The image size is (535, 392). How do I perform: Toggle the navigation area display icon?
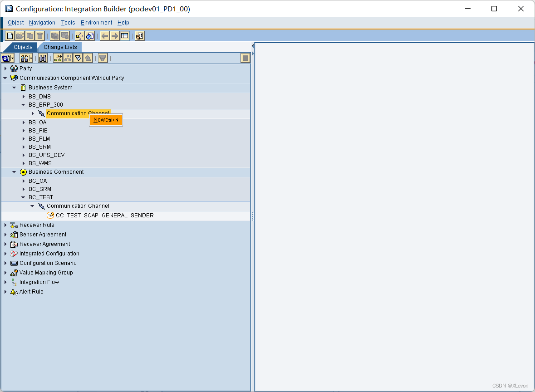(x=124, y=36)
